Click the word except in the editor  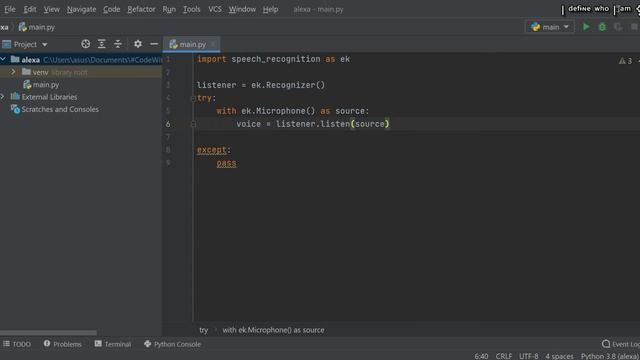(211, 150)
